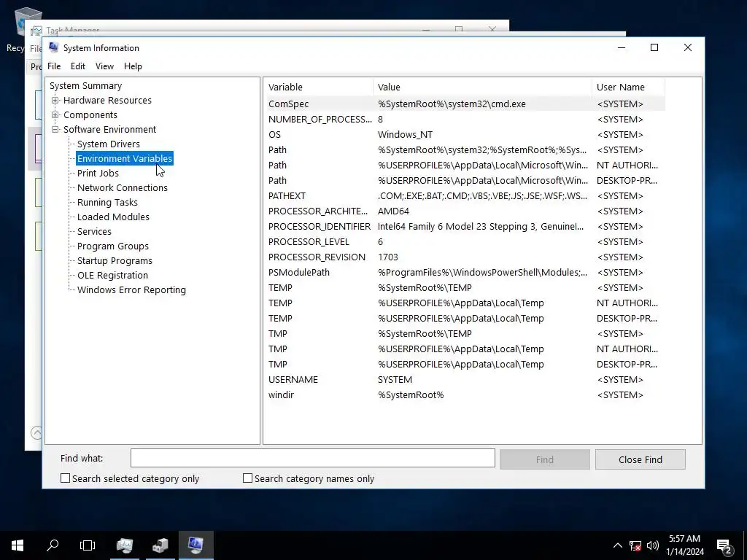Select Network Connections tree item
This screenshot has height=560, width=747.
(x=123, y=187)
